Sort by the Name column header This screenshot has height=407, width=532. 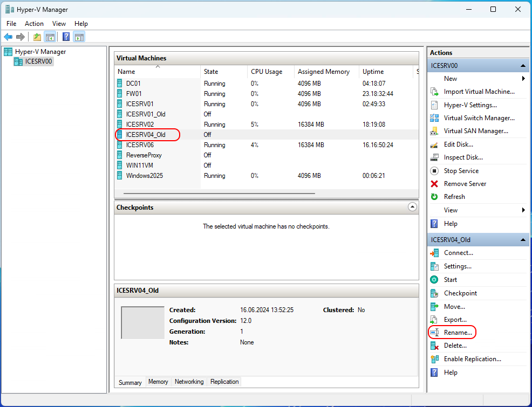click(x=158, y=72)
